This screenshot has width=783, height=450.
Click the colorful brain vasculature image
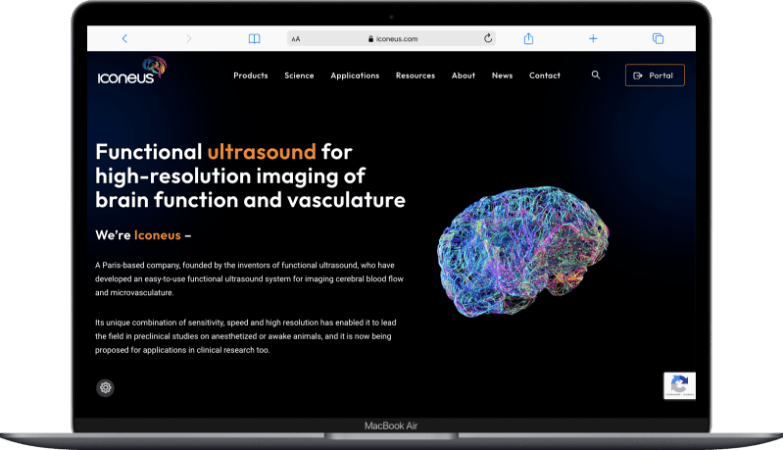click(x=523, y=251)
